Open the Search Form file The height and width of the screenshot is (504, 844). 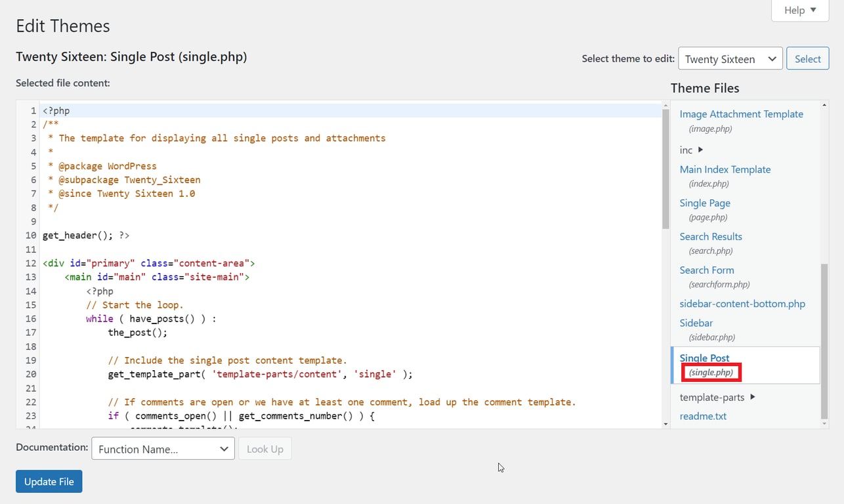707,270
